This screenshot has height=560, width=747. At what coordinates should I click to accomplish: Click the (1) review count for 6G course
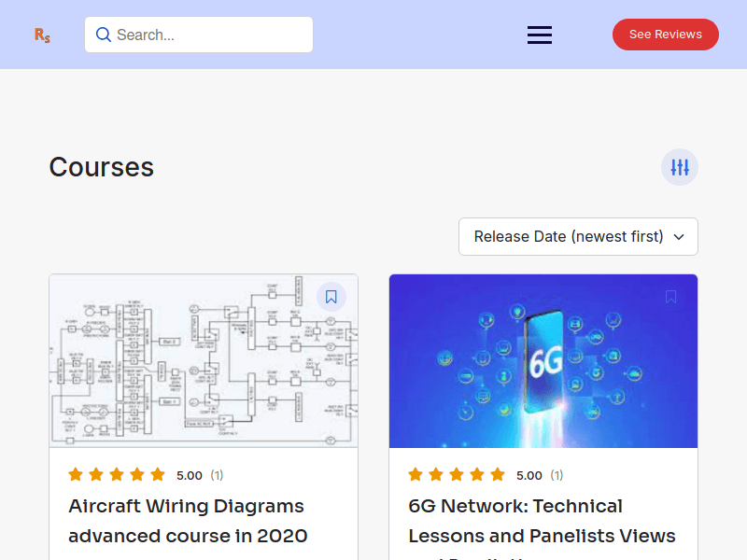click(x=557, y=474)
